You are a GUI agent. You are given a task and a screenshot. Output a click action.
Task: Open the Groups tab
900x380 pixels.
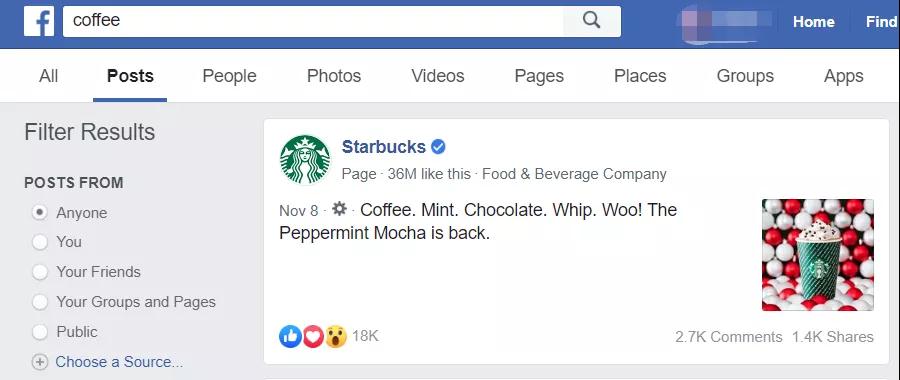pyautogui.click(x=745, y=76)
